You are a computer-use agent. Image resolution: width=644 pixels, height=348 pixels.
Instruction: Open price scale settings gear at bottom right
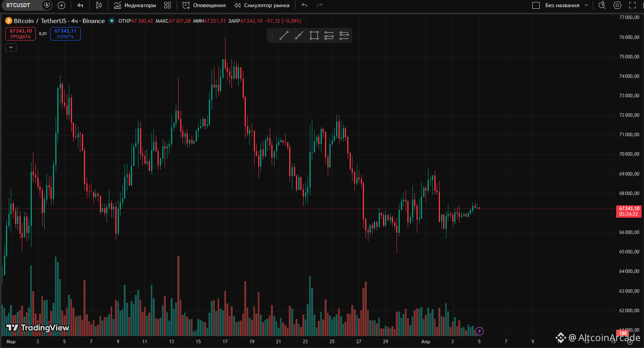click(x=630, y=341)
